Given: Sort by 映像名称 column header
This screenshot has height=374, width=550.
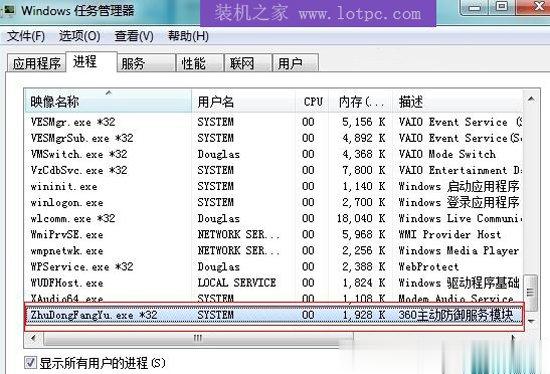Looking at the screenshot, I should pos(108,101).
